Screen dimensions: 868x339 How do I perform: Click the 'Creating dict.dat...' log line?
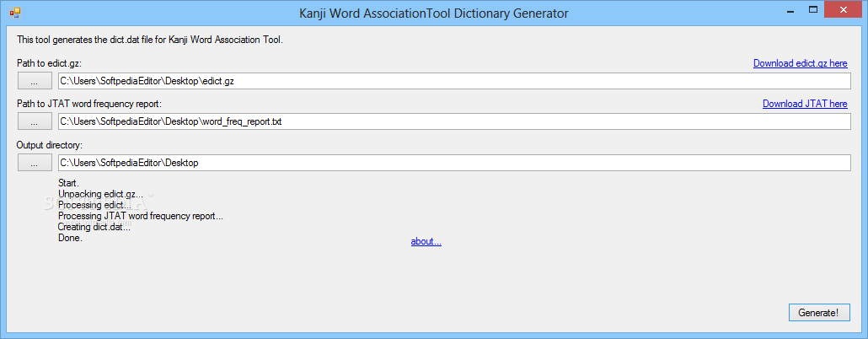click(x=94, y=227)
